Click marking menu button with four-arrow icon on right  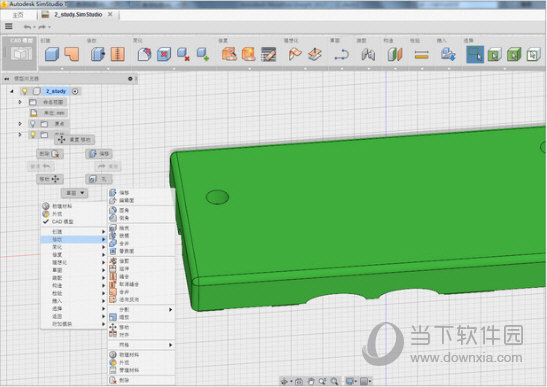coord(50,179)
